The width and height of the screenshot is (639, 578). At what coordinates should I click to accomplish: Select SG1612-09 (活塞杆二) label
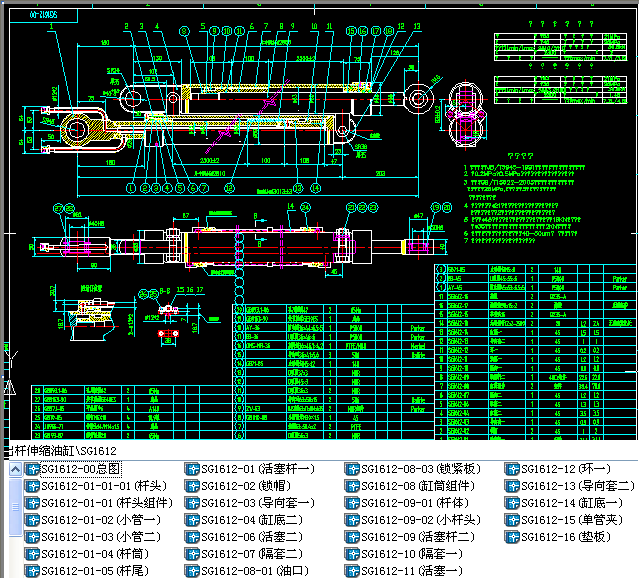(418, 537)
